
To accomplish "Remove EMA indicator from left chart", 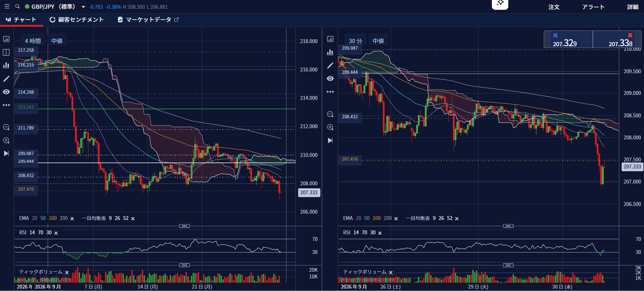I will [72, 219].
